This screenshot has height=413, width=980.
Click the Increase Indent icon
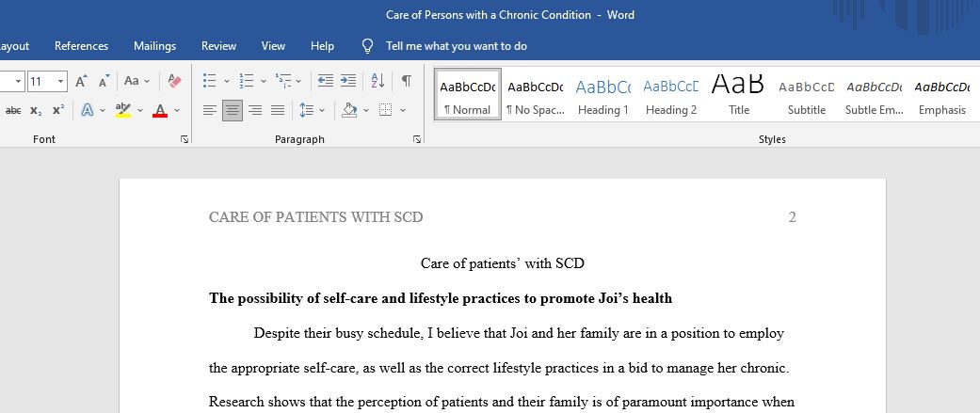click(x=348, y=81)
